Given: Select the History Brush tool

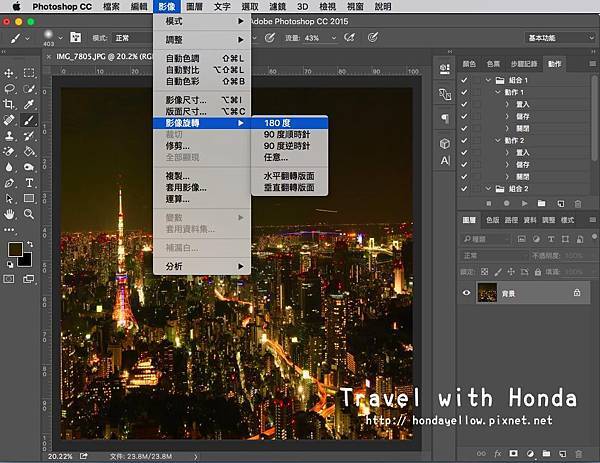Looking at the screenshot, I should (x=29, y=135).
